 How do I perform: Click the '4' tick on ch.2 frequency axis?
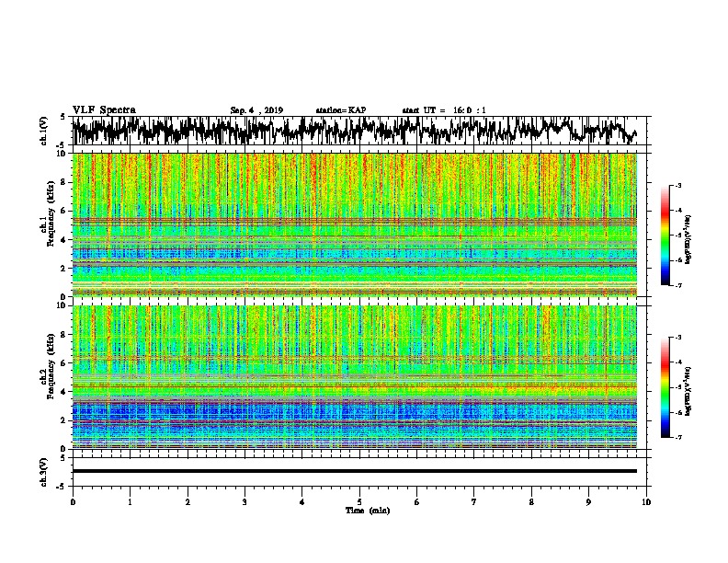[x=64, y=392]
